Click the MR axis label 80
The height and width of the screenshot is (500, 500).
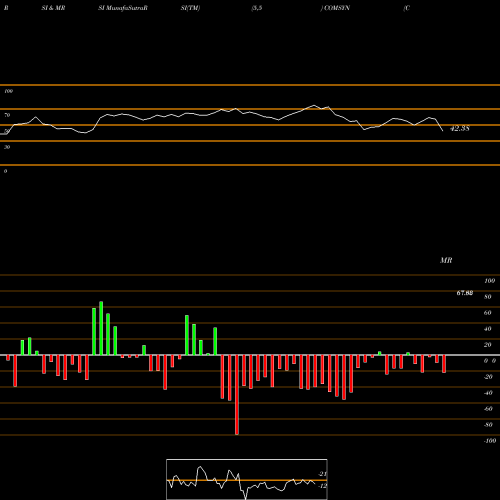pyautogui.click(x=487, y=297)
